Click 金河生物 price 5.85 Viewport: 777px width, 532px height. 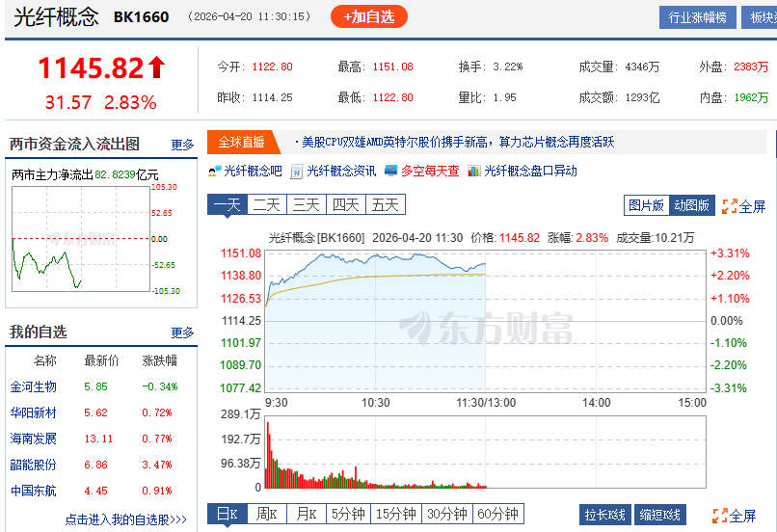[x=95, y=386]
